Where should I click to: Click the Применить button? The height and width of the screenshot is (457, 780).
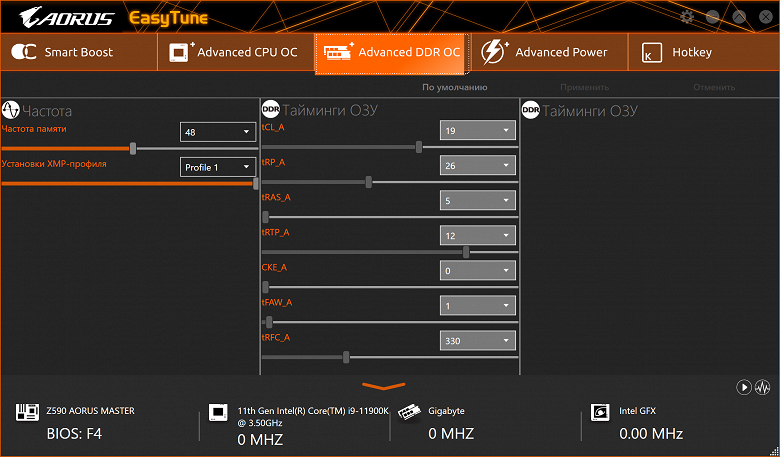585,88
